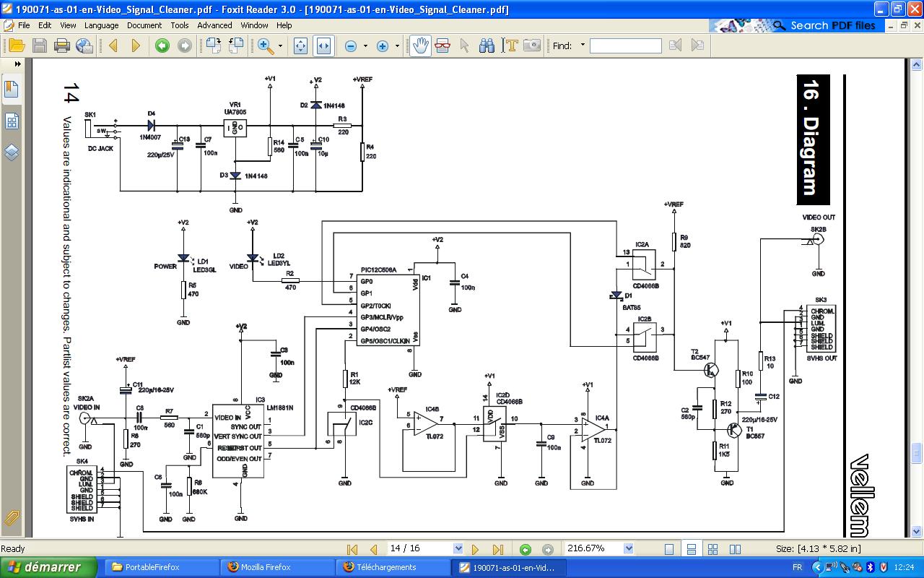Go to next page with toolbar right arrow
924x578 pixels.
136,46
